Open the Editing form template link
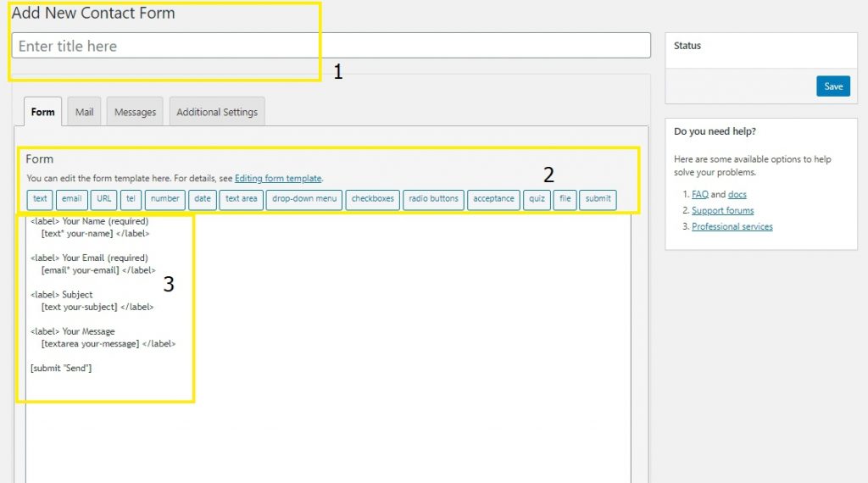The height and width of the screenshot is (483, 868). (278, 179)
